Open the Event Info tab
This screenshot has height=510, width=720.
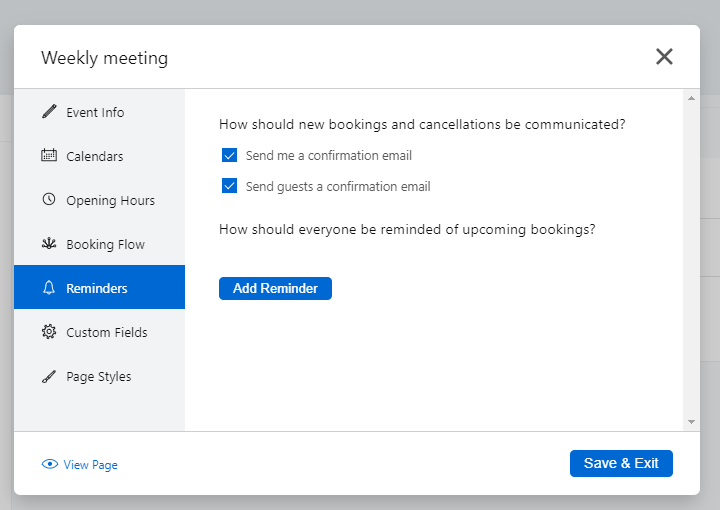95,112
